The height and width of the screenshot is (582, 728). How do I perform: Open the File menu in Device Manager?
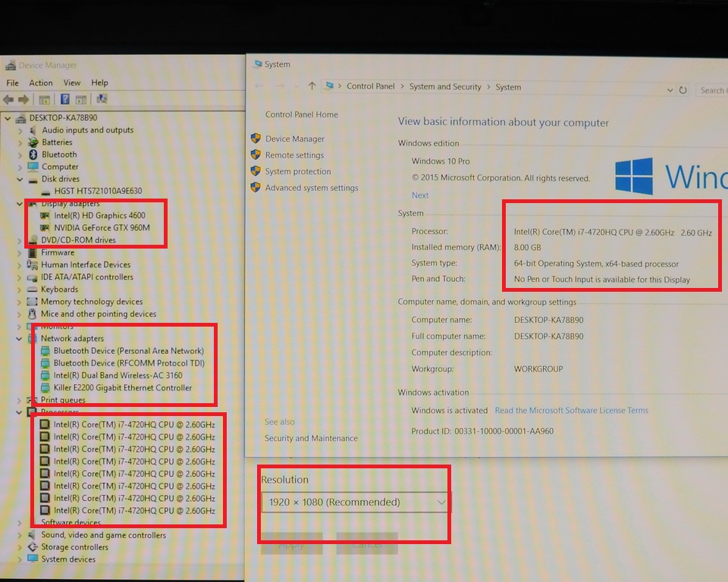pos(13,83)
